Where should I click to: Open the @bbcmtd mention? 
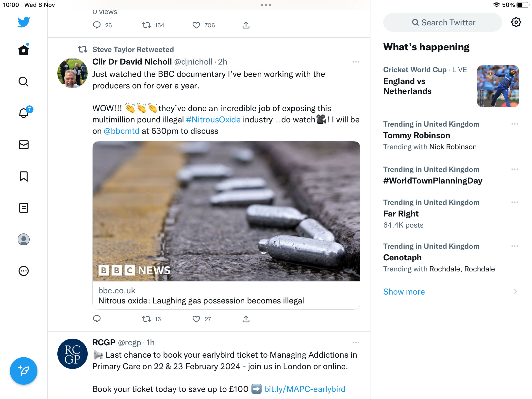(121, 131)
